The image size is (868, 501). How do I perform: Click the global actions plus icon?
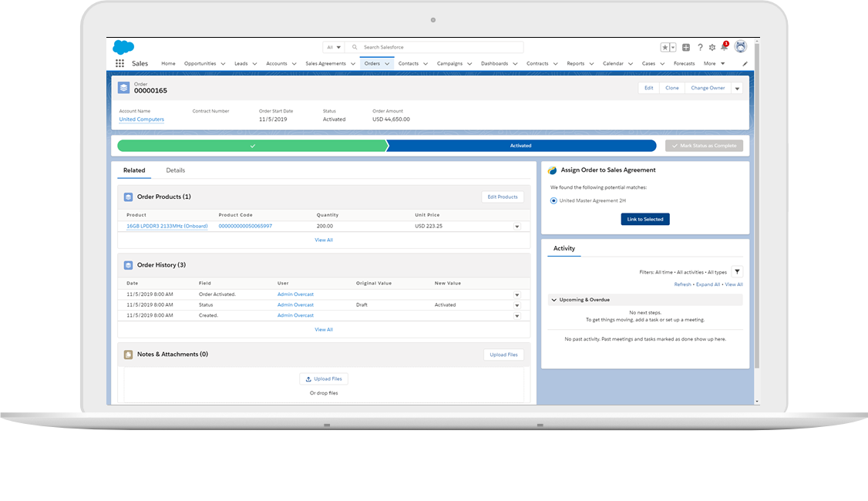coord(686,47)
